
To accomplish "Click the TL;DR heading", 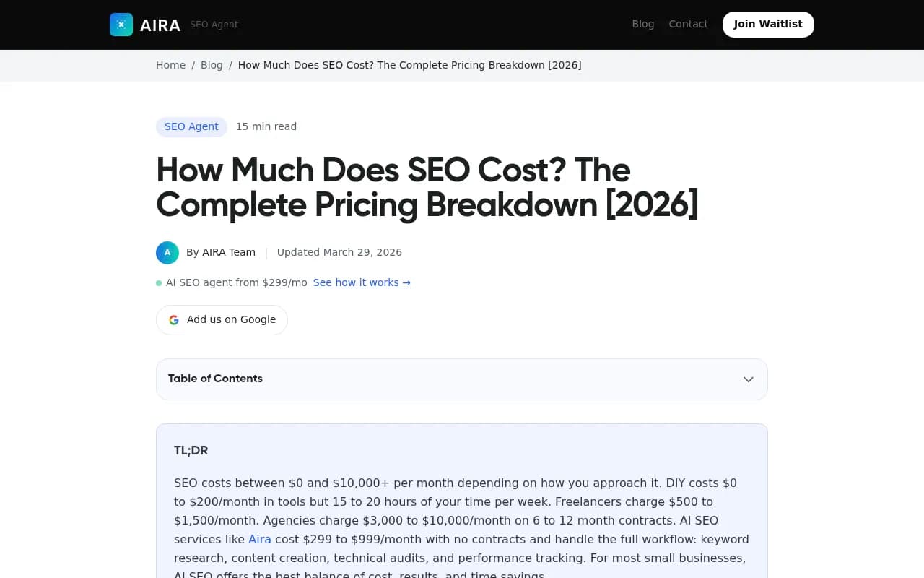I will 191,451.
